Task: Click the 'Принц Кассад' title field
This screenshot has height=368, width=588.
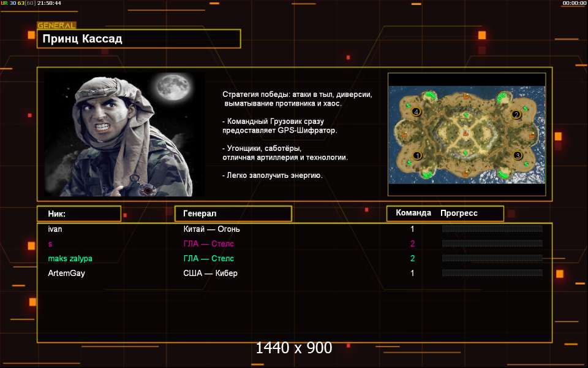Action: (138, 39)
